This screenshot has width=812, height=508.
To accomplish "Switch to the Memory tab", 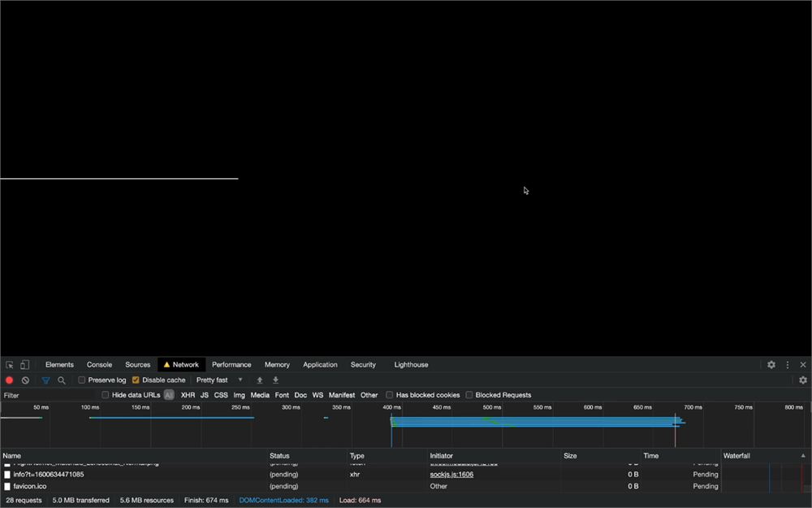I will (277, 365).
